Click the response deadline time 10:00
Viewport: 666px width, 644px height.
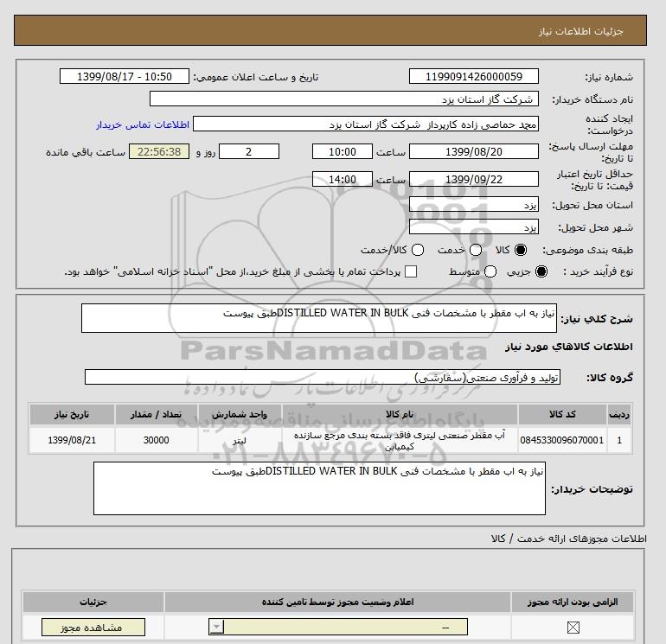343,151
